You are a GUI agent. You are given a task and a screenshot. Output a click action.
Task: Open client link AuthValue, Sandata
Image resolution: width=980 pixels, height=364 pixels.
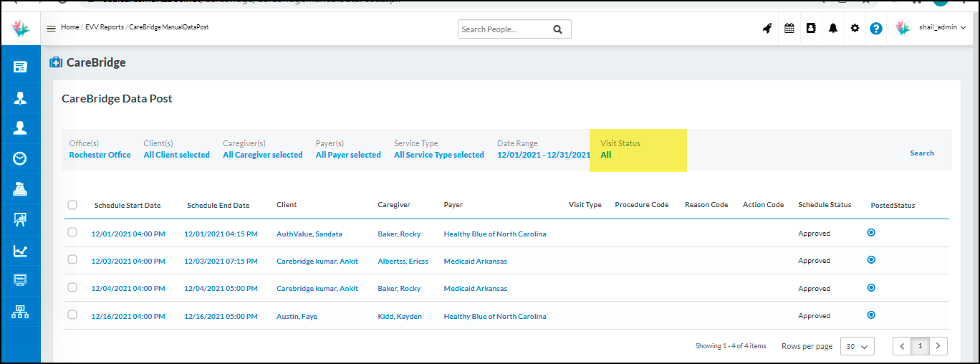point(309,234)
